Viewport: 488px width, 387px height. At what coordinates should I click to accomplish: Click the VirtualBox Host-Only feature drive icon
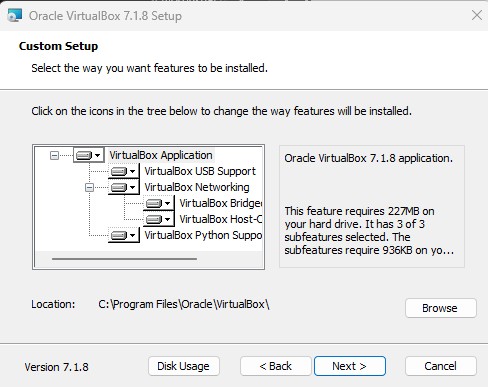point(158,219)
